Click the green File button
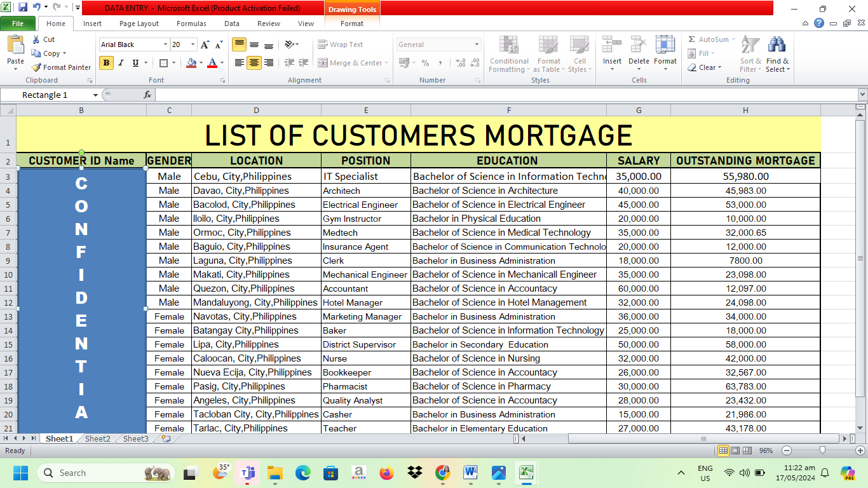Image resolution: width=868 pixels, height=488 pixels. (x=18, y=24)
